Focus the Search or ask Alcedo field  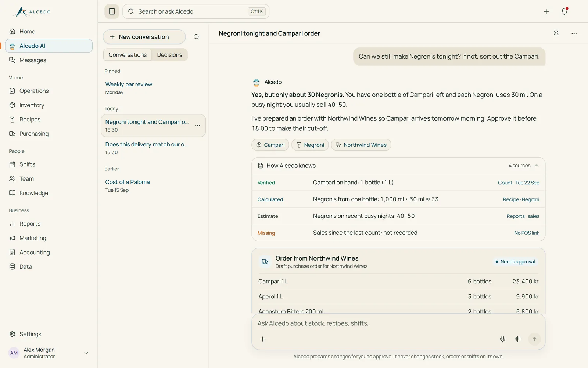pyautogui.click(x=196, y=11)
